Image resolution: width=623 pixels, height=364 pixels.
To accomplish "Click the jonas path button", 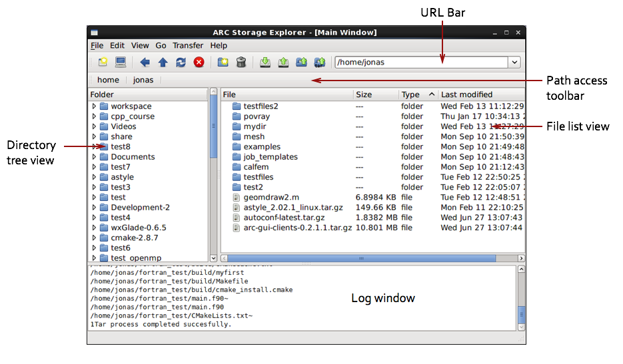I will 143,80.
